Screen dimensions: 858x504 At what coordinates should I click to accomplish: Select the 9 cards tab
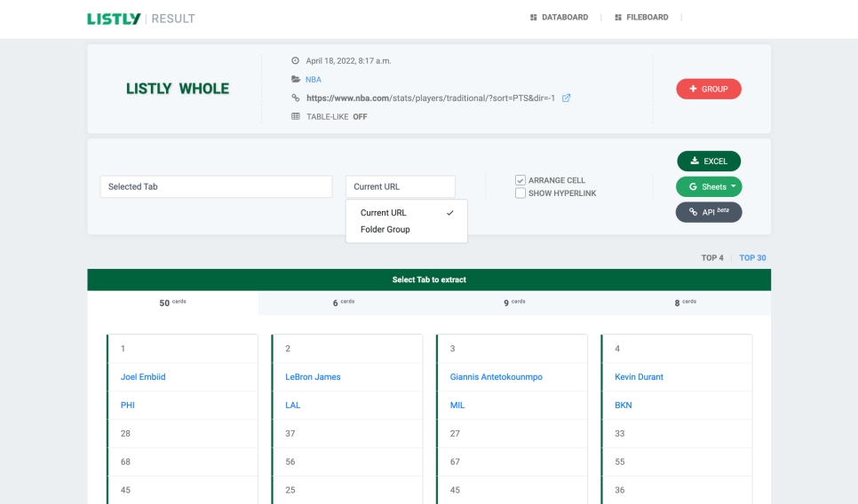(514, 303)
